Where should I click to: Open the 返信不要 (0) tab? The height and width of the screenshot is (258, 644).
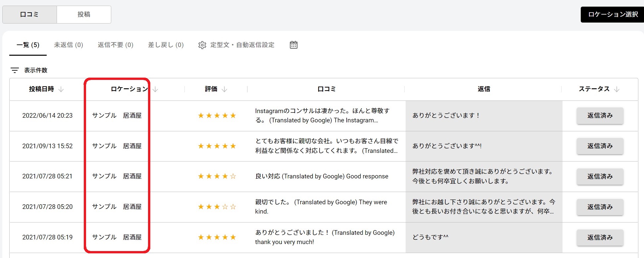pyautogui.click(x=116, y=45)
